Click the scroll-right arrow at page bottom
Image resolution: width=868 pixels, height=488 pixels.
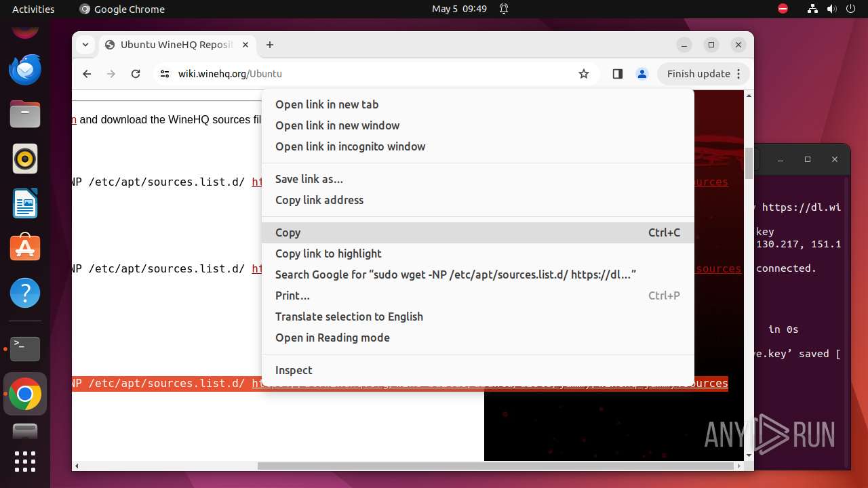740,466
